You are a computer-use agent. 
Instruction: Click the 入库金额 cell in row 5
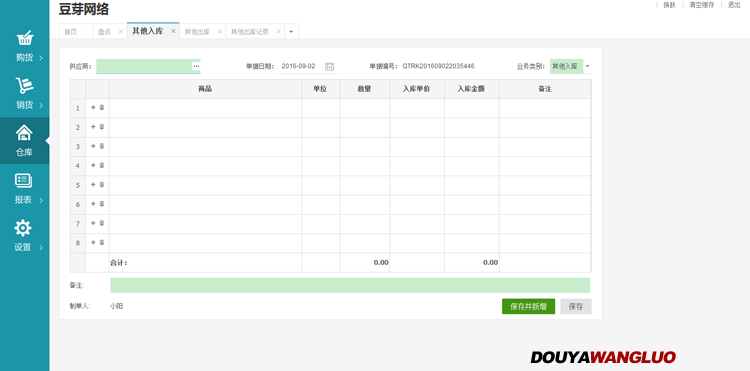pos(472,186)
